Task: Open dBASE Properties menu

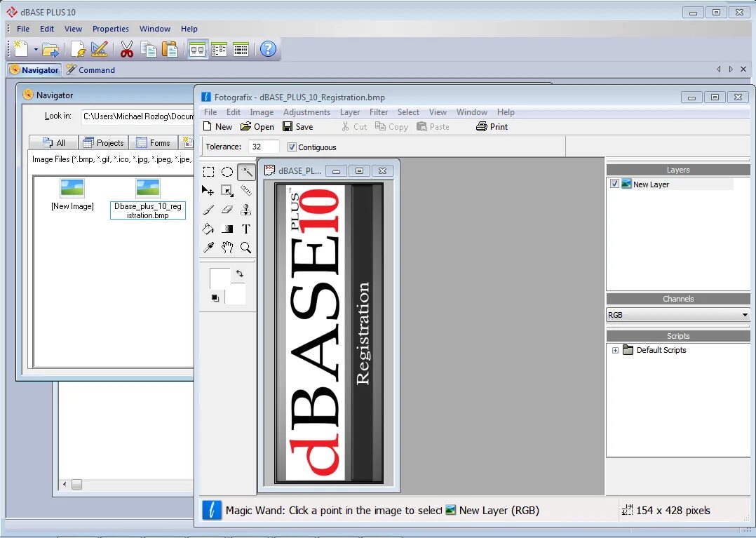Action: point(110,29)
